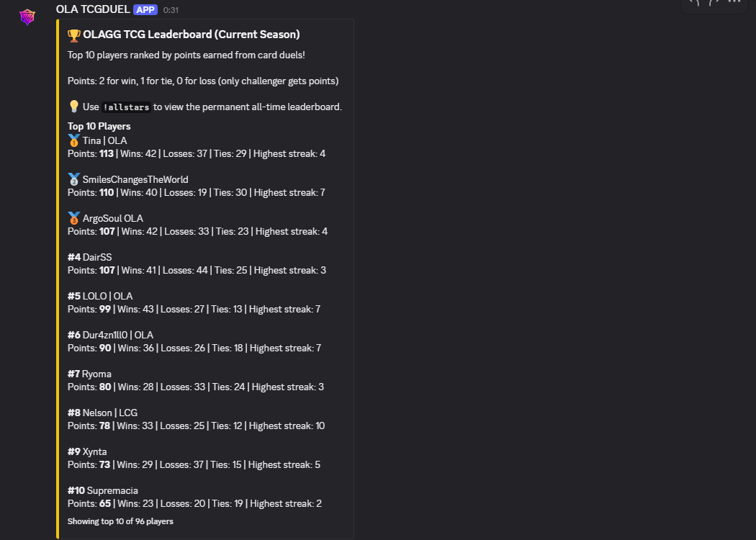Click the #8 Nelson | LCG player name
Image resolution: width=756 pixels, height=540 pixels.
point(109,413)
